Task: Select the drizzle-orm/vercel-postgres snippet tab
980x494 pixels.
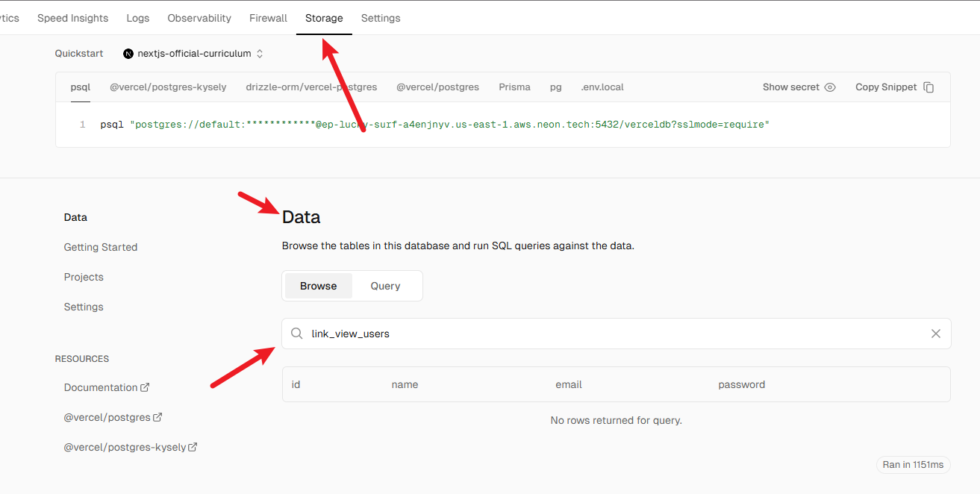Action: pos(311,87)
